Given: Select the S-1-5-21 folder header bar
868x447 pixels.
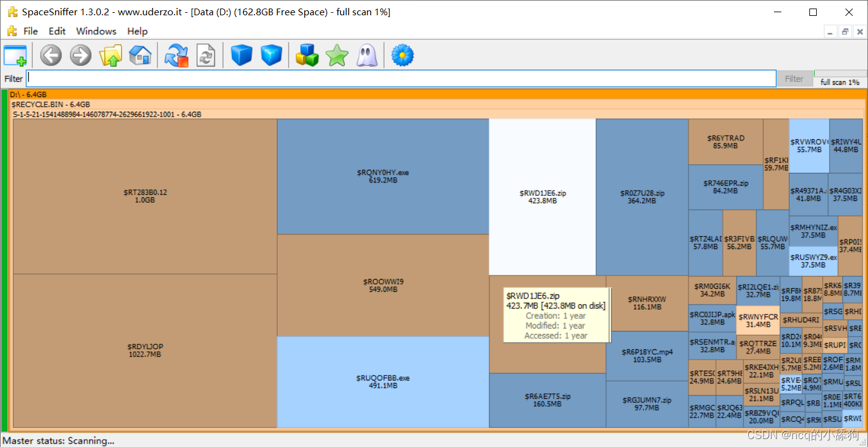Looking at the screenshot, I should tap(438, 114).
